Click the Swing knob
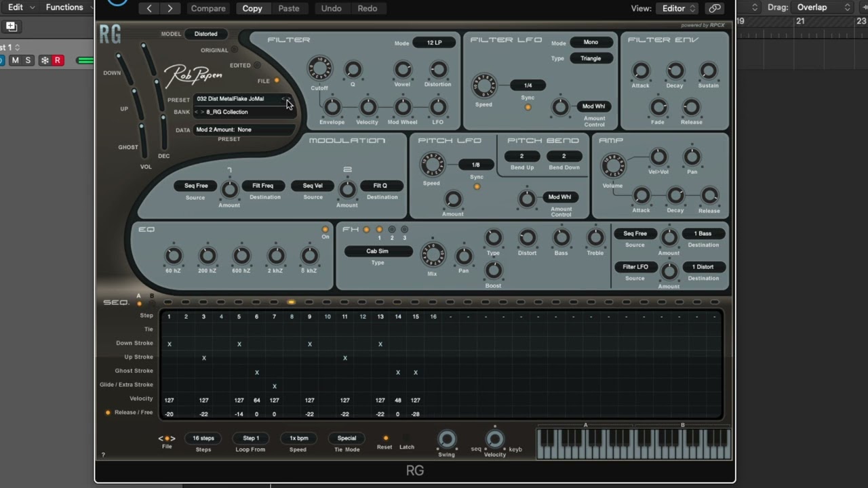The height and width of the screenshot is (488, 868). [x=446, y=439]
